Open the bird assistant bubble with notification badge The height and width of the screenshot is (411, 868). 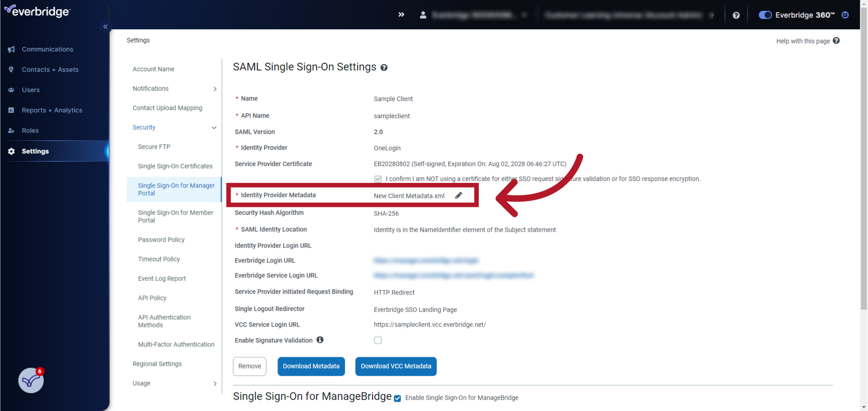point(30,380)
